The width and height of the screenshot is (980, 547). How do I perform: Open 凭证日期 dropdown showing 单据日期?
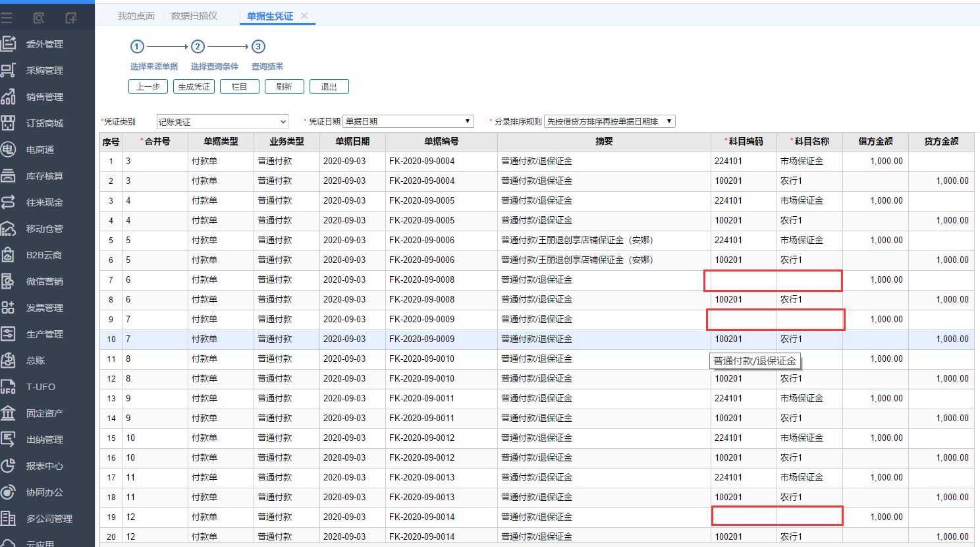pos(408,121)
